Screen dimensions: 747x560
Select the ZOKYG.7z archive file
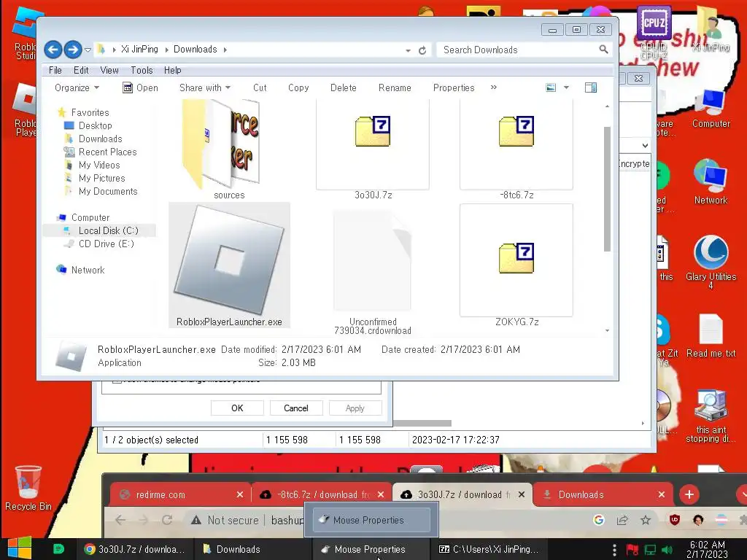click(516, 265)
